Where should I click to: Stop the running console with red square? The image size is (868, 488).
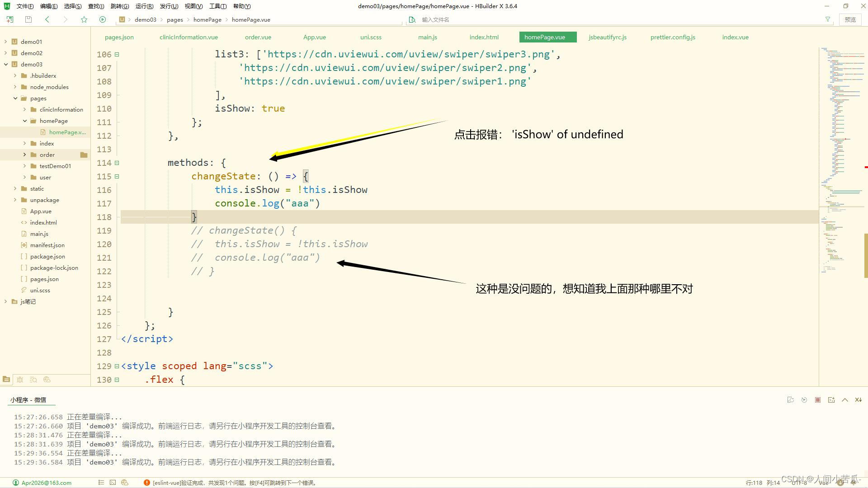coord(817,400)
